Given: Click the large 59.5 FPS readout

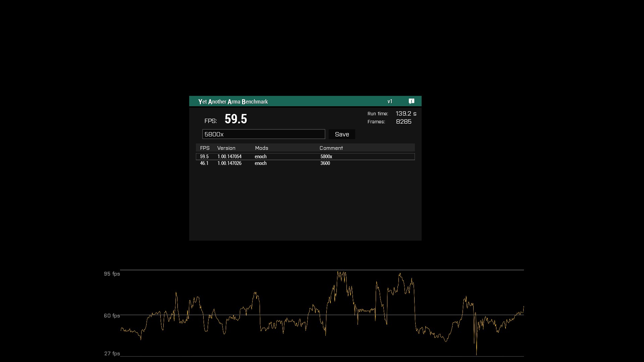Looking at the screenshot, I should (235, 119).
